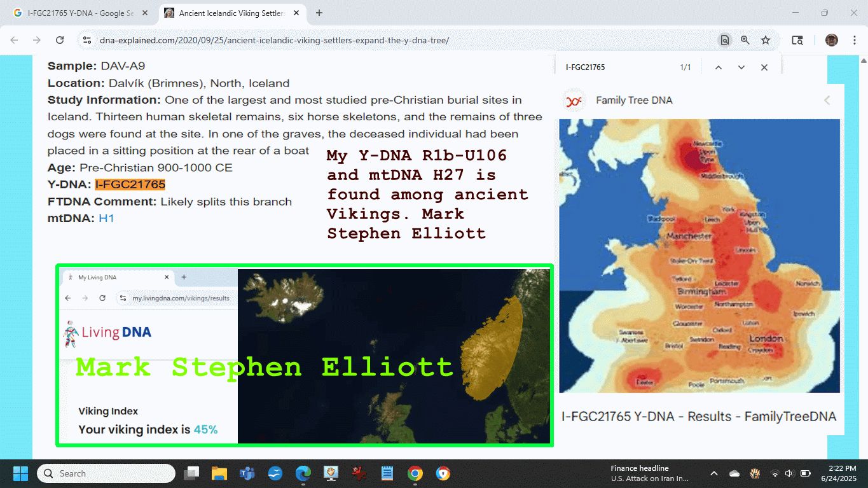This screenshot has height=488, width=868.
Task: Jump to next find result arrow
Action: [741, 67]
